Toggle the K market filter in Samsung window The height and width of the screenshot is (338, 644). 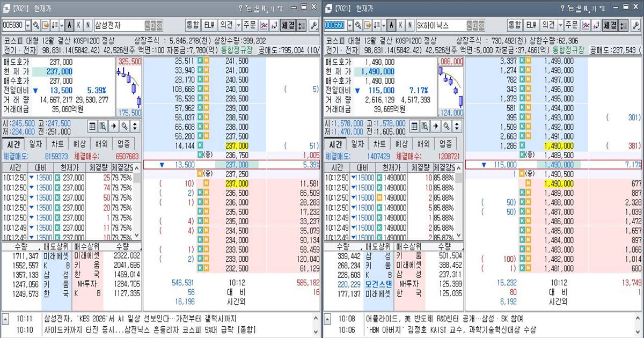click(x=79, y=25)
